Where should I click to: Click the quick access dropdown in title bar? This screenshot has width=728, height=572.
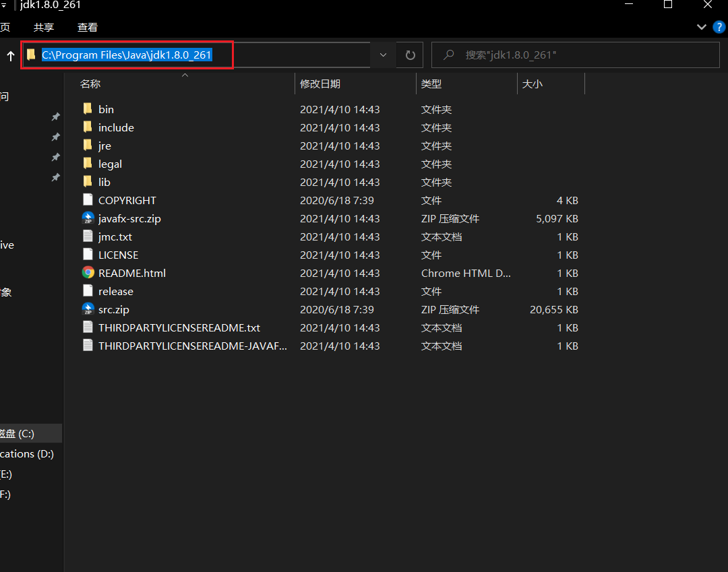pyautogui.click(x=4, y=5)
